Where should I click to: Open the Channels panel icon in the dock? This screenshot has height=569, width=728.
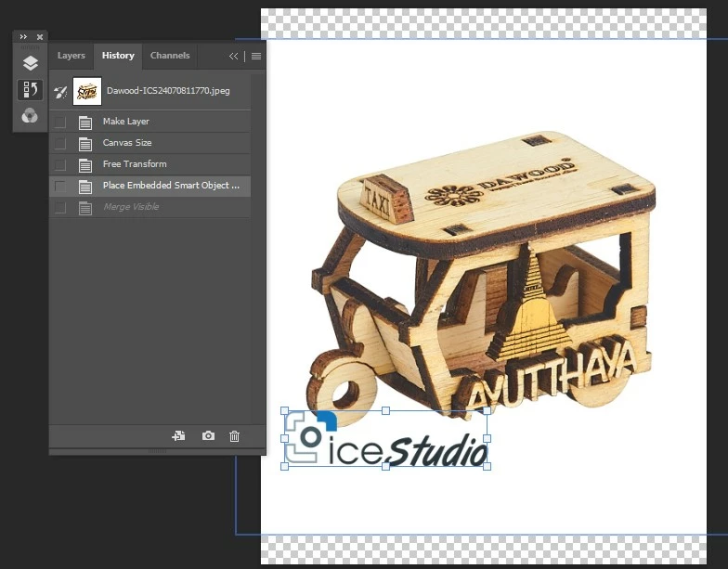tap(30, 115)
